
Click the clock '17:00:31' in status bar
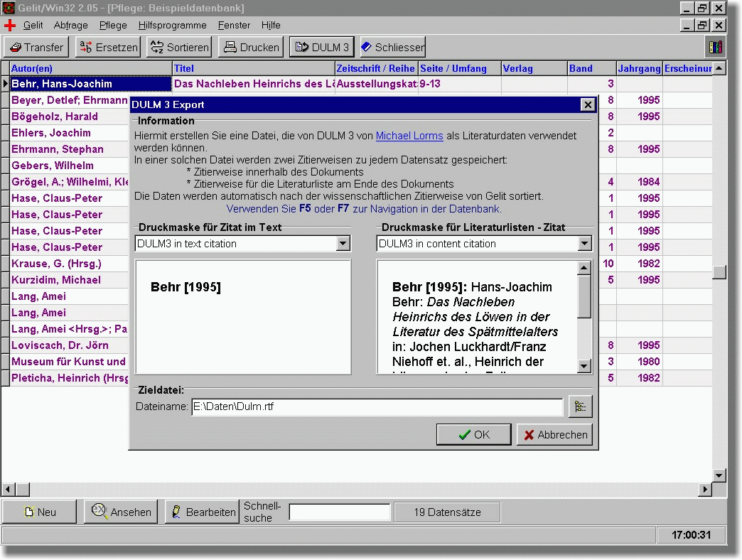tap(692, 535)
